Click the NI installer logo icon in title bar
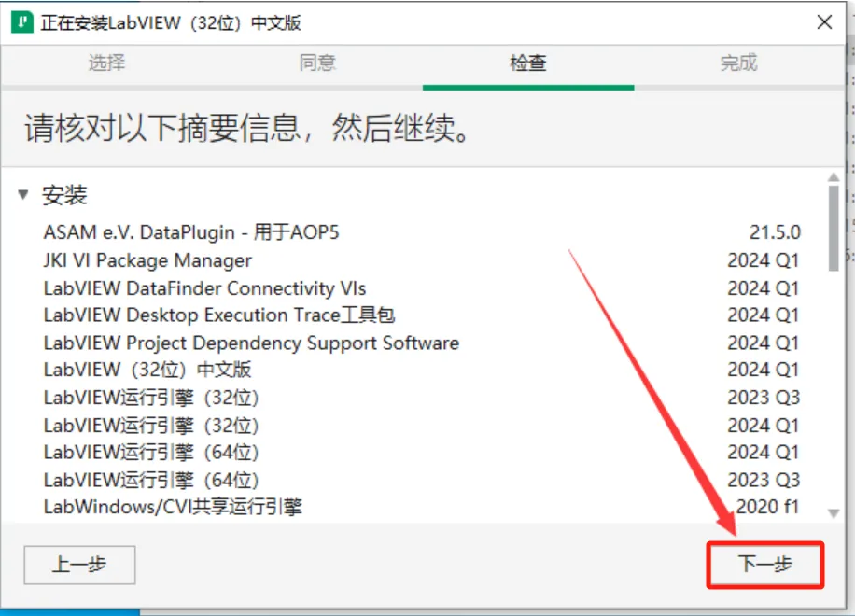 click(x=22, y=22)
